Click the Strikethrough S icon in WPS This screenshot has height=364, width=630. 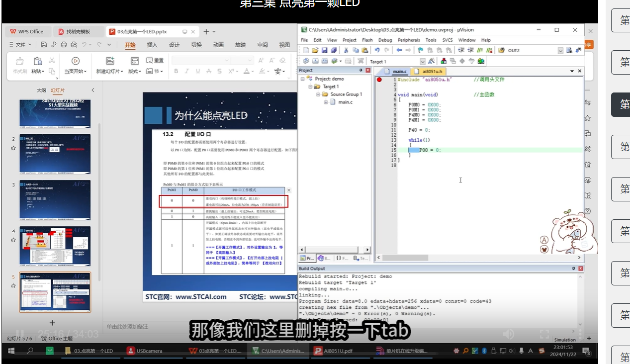pos(220,72)
